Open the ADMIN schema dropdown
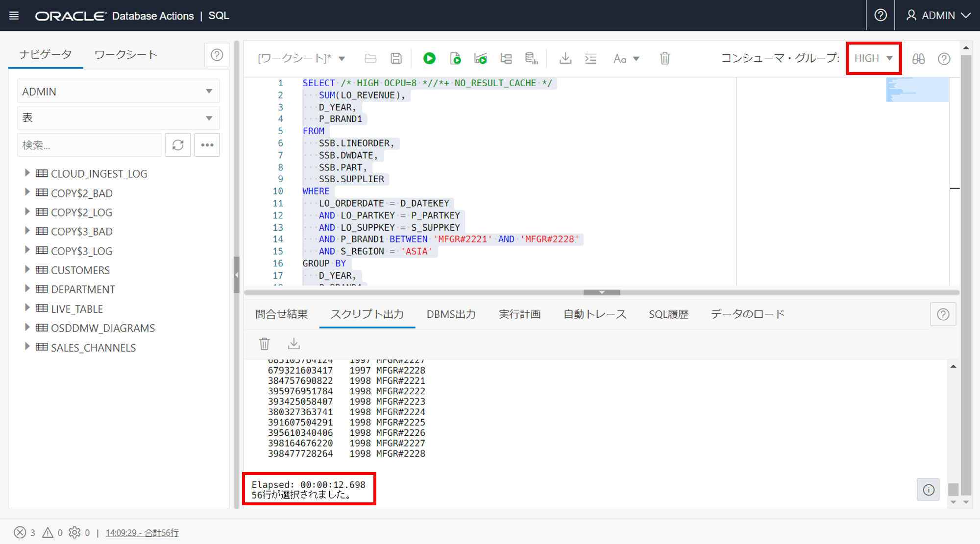The width and height of the screenshot is (980, 544). pyautogui.click(x=118, y=92)
